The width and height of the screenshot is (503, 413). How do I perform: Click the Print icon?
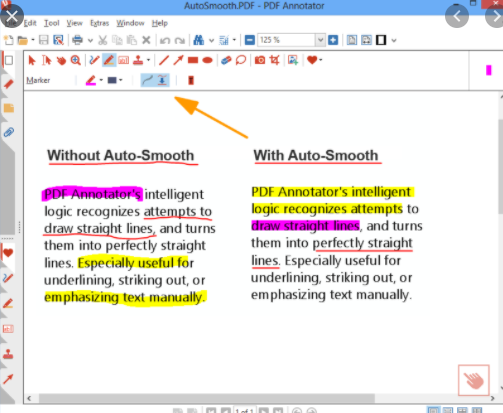[77, 40]
